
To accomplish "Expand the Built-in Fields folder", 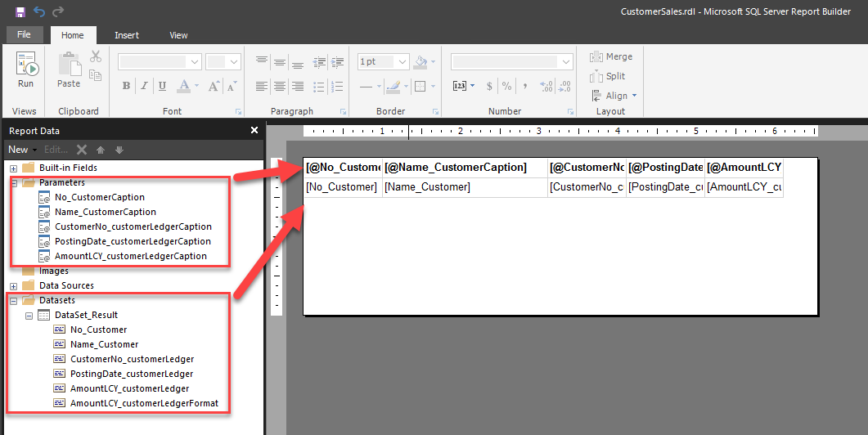I will (13, 168).
